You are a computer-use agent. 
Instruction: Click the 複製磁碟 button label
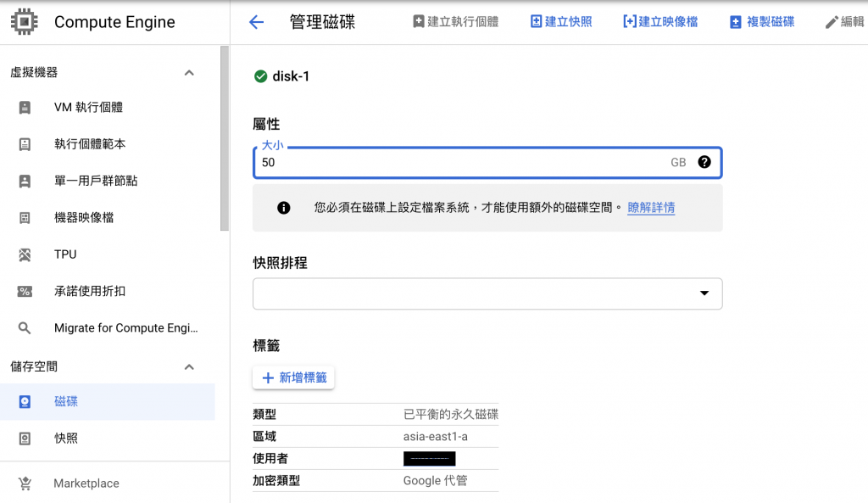pyautogui.click(x=771, y=21)
